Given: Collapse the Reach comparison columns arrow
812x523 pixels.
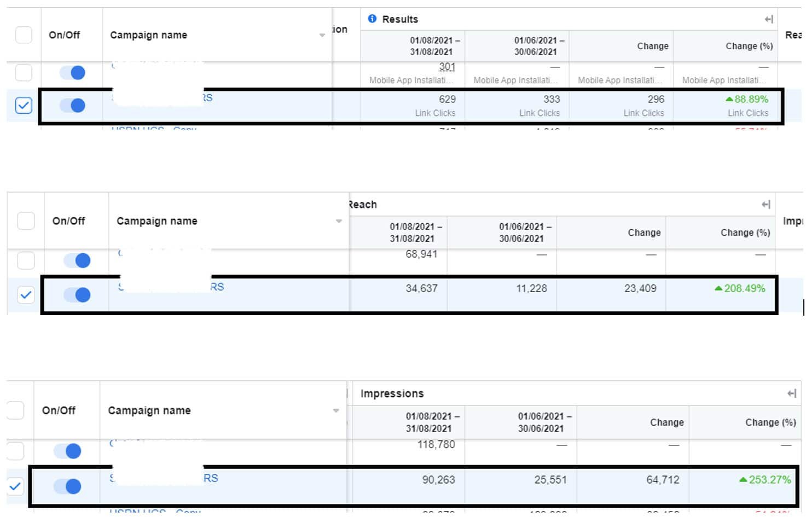Looking at the screenshot, I should click(765, 205).
